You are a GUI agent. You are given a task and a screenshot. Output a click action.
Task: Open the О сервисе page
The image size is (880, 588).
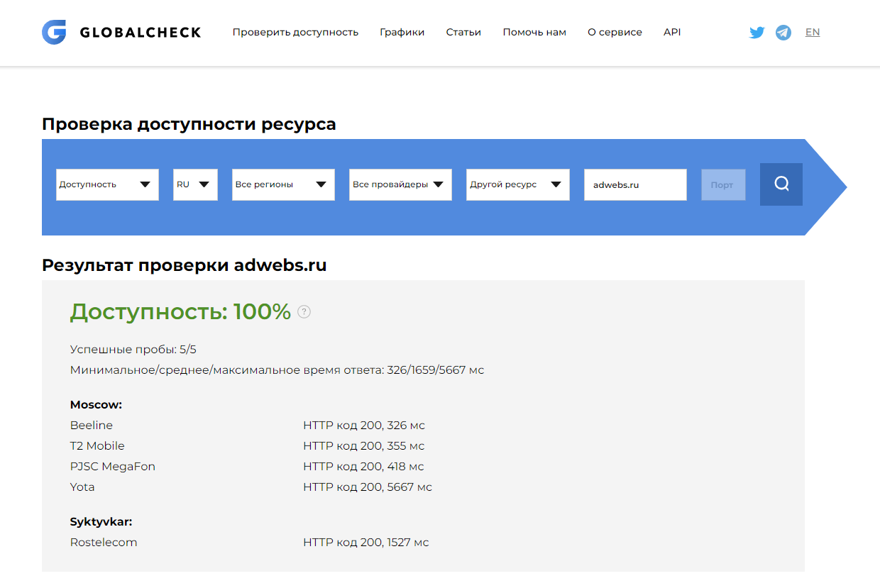(x=615, y=33)
